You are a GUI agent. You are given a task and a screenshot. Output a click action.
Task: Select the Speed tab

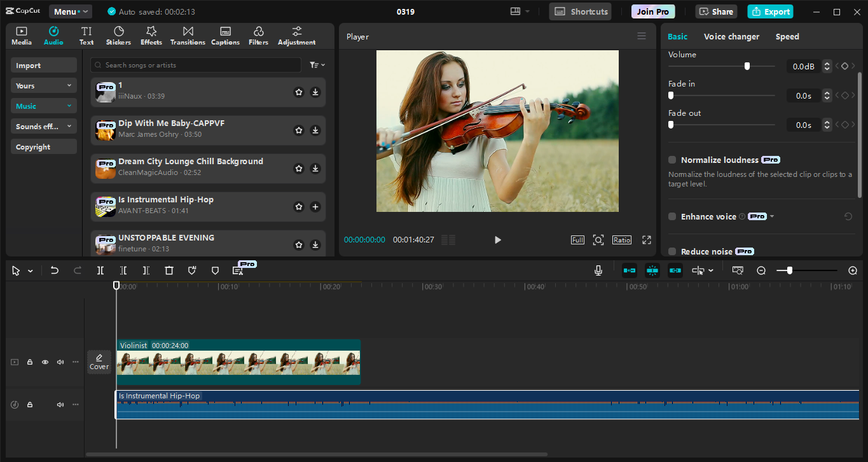click(x=787, y=36)
